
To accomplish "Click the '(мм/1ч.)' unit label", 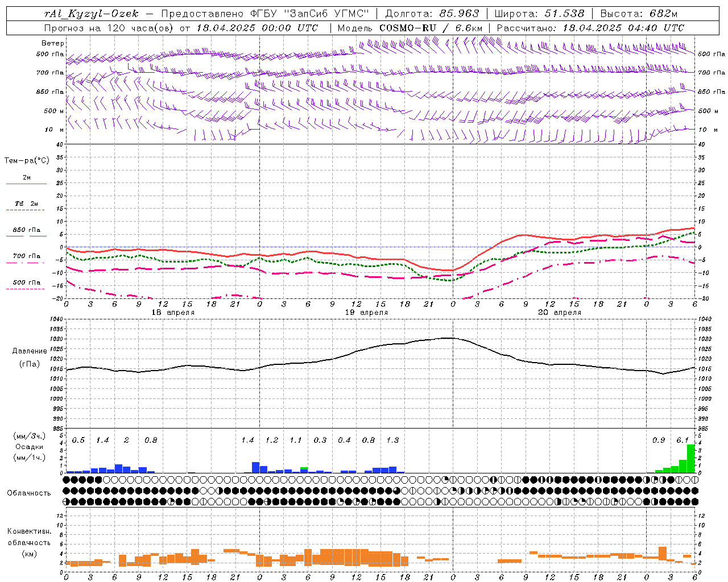I will click(30, 457).
